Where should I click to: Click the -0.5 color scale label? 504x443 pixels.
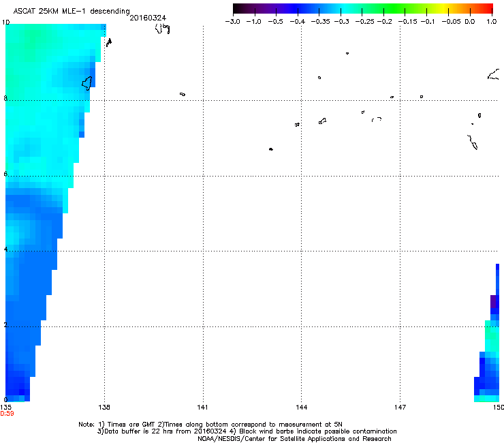[x=275, y=22]
